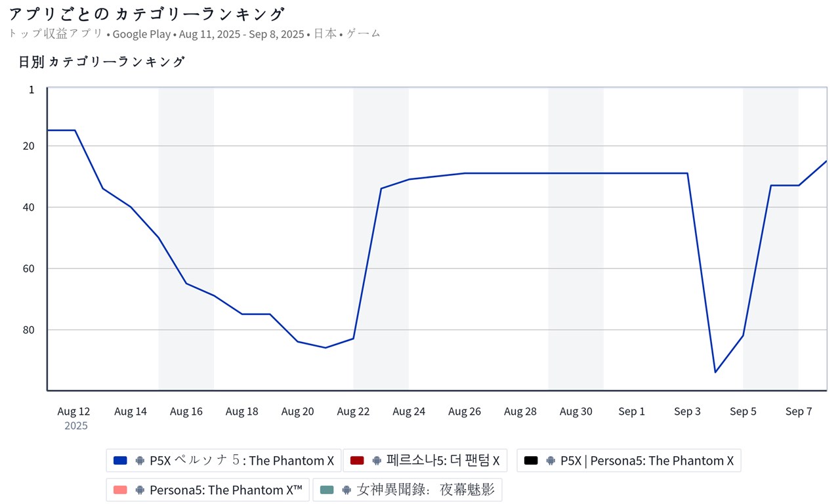
Task: Hide the 페르소나5: 더 팬텀 X series label
Action: click(443, 461)
